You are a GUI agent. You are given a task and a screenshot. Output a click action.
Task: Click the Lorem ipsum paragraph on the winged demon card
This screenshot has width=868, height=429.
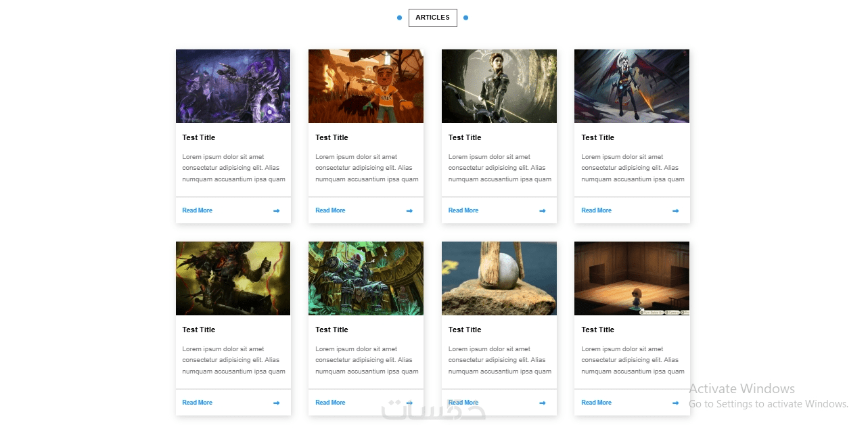pos(633,168)
